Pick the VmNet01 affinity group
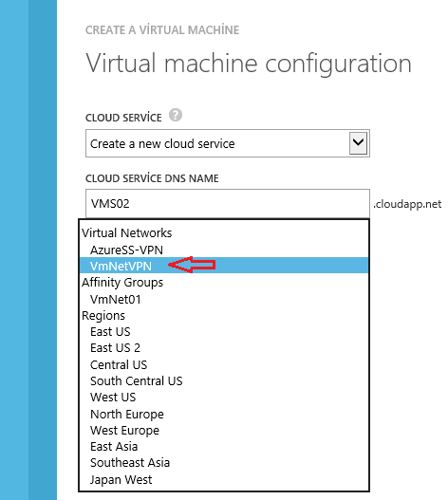The image size is (448, 500). [224, 299]
